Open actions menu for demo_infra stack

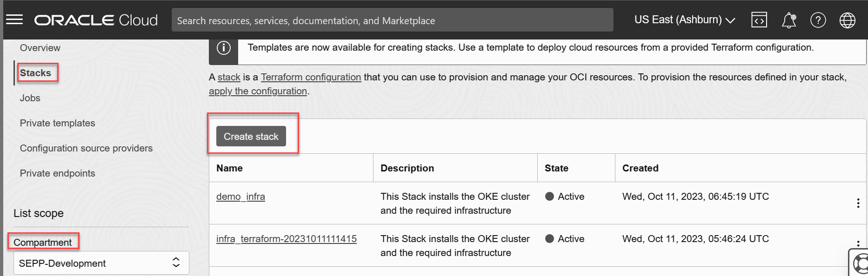pyautogui.click(x=858, y=203)
